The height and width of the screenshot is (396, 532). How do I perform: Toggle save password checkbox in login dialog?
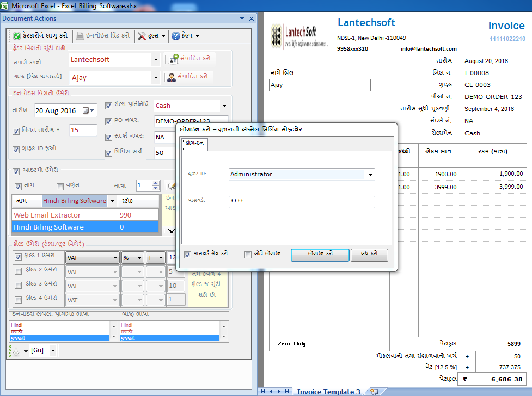point(188,255)
